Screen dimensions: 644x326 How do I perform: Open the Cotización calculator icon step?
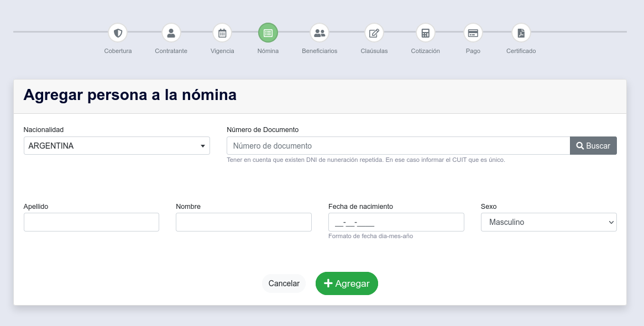click(x=425, y=33)
